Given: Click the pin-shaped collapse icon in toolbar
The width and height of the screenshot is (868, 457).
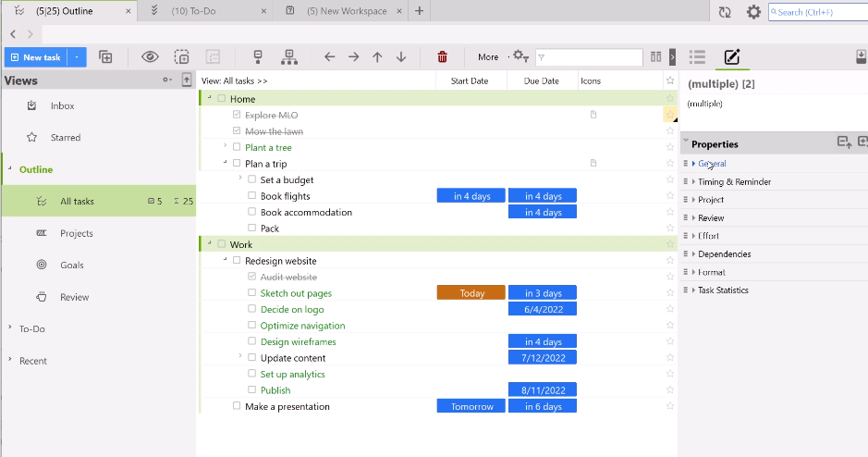Looking at the screenshot, I should (257, 56).
